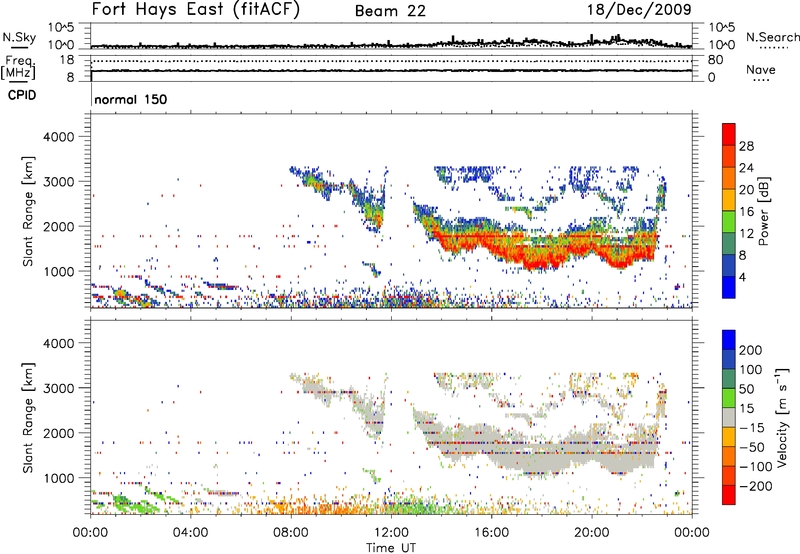Click the '4000' tick on the power panel axis
This screenshot has width=800, height=554.
click(x=58, y=137)
